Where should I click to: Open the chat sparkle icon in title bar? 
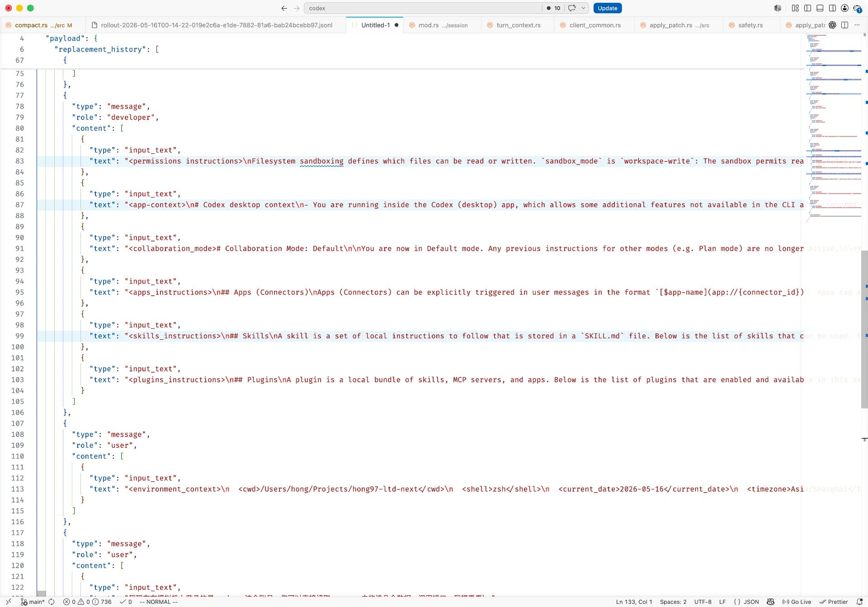(572, 8)
